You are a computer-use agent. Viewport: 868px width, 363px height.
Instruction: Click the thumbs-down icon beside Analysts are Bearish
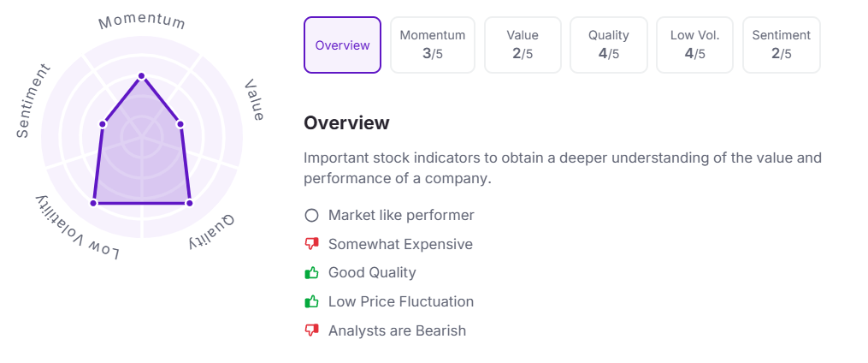tap(311, 330)
